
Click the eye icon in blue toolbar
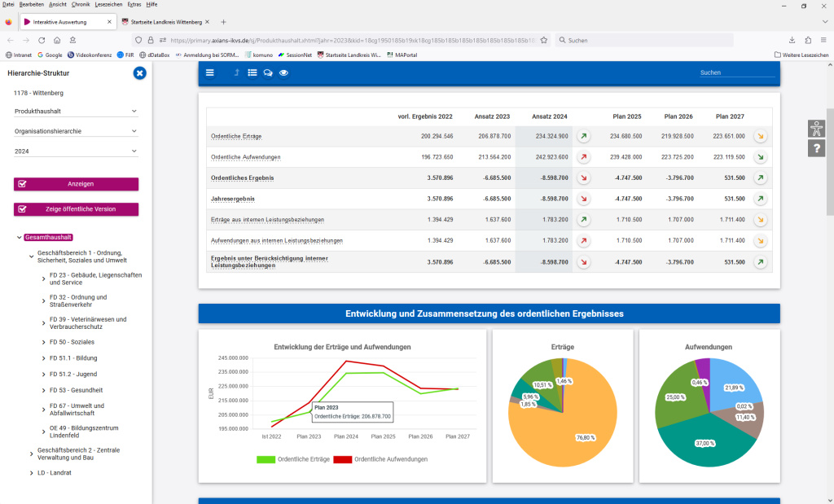(283, 73)
